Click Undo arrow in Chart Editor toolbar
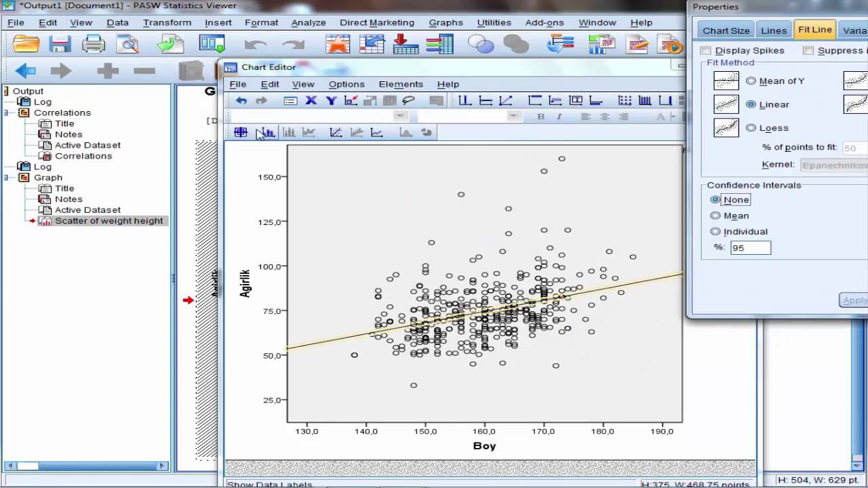The width and height of the screenshot is (868, 488). click(241, 100)
